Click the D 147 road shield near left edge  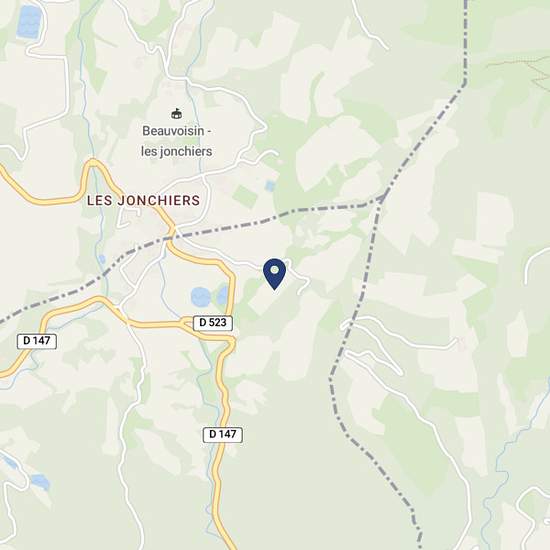pos(37,341)
